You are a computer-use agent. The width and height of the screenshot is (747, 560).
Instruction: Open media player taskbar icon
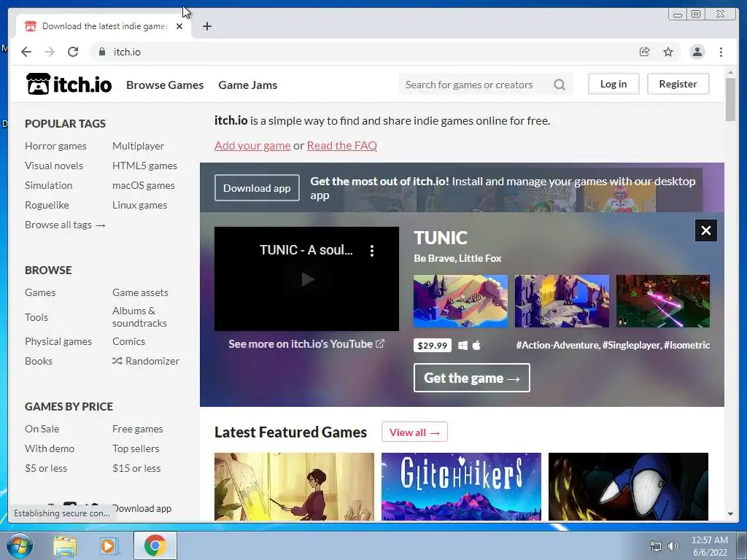109,545
